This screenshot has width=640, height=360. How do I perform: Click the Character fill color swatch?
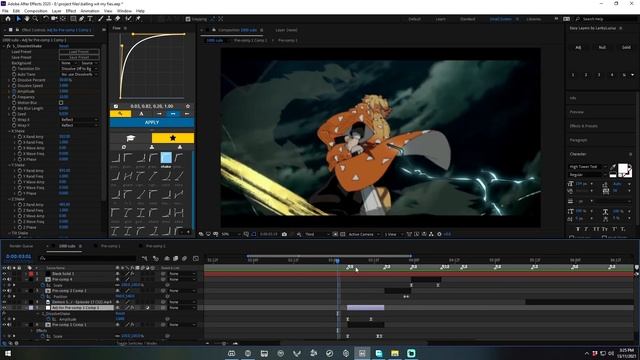point(623,169)
